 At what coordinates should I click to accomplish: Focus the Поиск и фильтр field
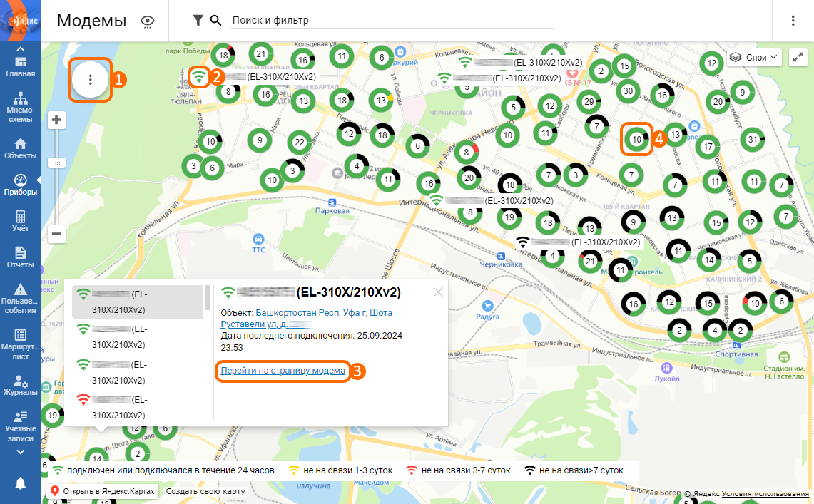tap(393, 20)
